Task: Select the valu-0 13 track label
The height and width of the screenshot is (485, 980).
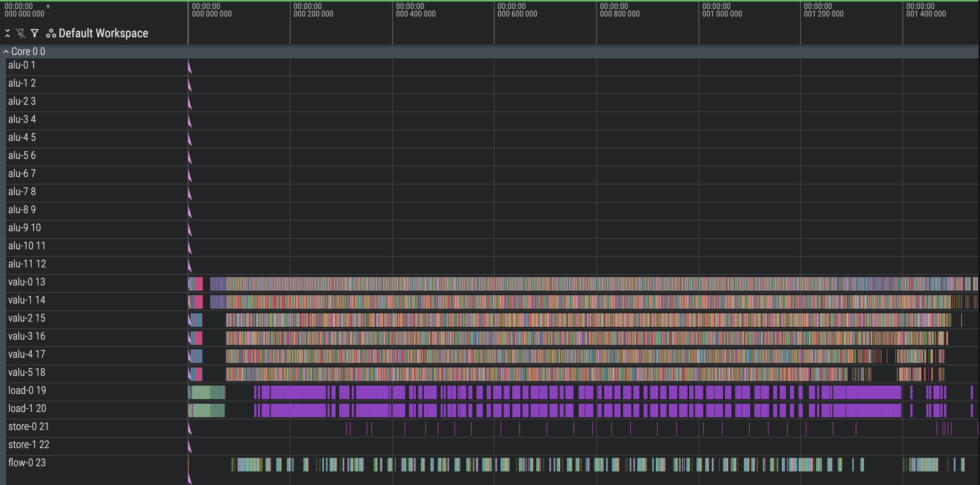Action: coord(27,282)
